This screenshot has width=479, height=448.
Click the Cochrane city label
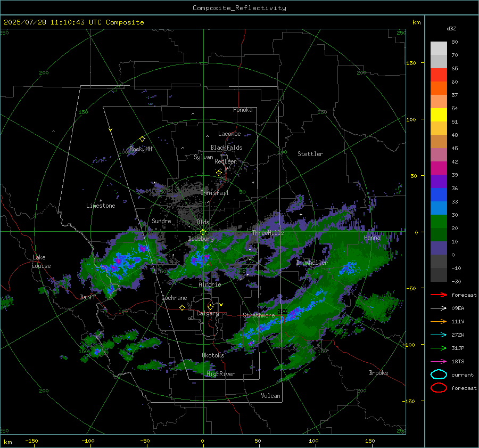tap(174, 298)
